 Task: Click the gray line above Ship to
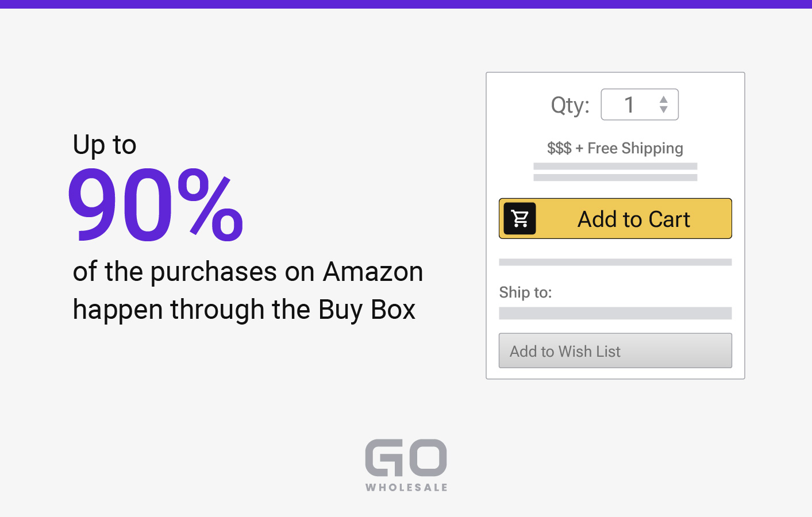[615, 262]
